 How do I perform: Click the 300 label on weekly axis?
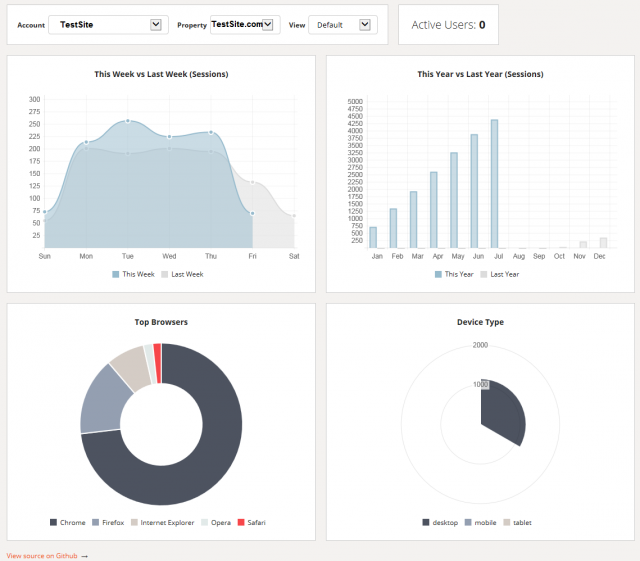pyautogui.click(x=35, y=99)
